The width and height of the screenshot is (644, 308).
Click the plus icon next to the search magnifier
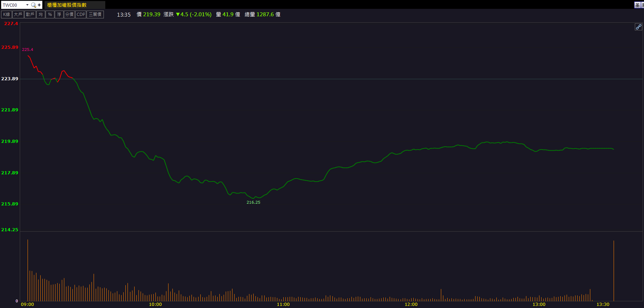pyautogui.click(x=39, y=5)
